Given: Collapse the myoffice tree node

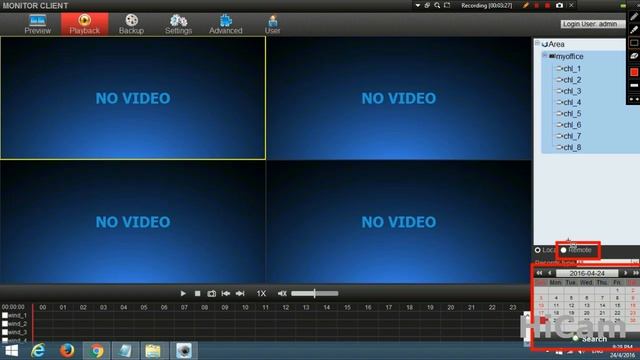Looking at the screenshot, I should pyautogui.click(x=544, y=55).
